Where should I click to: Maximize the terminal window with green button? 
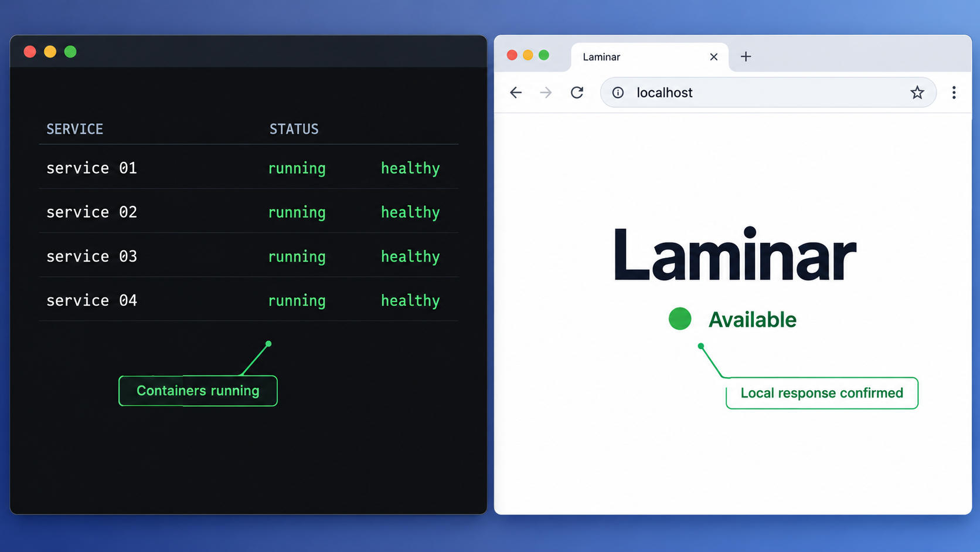[70, 52]
